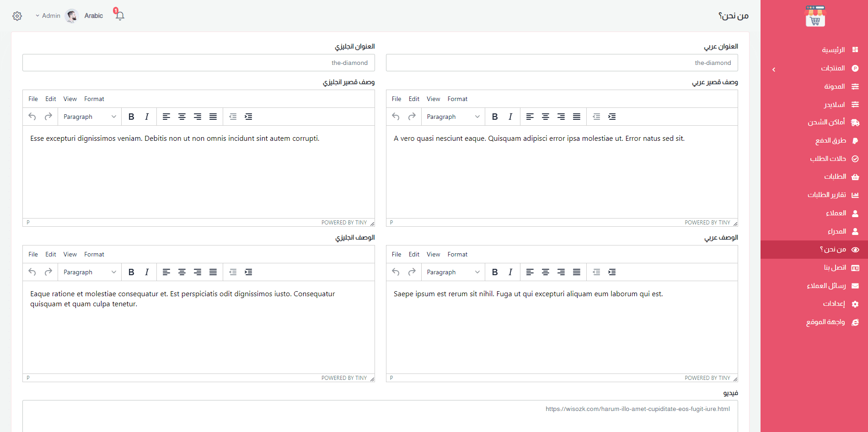Align center in the Arabic description editor
This screenshot has width=868, height=432.
click(x=545, y=272)
